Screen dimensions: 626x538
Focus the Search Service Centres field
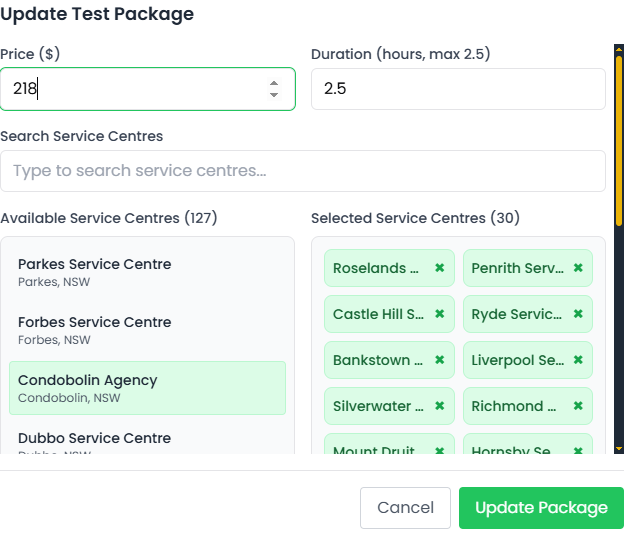click(303, 171)
